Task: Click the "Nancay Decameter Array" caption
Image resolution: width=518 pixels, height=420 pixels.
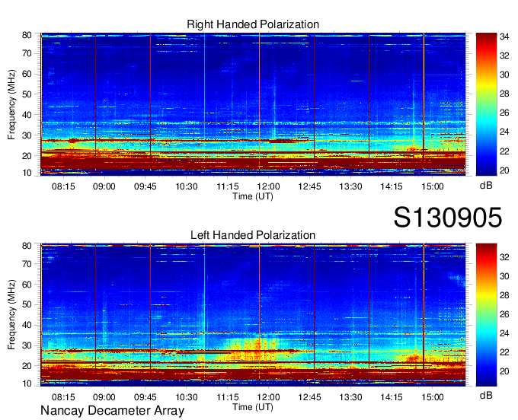Action: coord(112,411)
